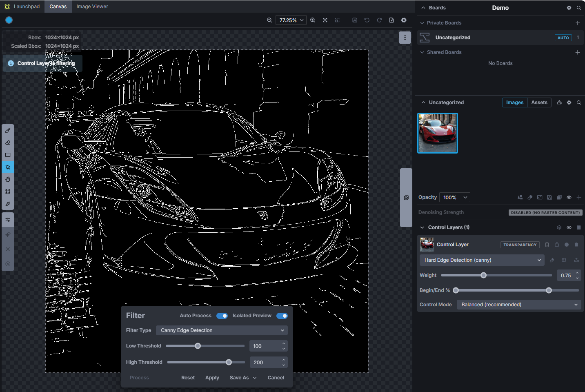Image resolution: width=585 pixels, height=392 pixels.
Task: Toggle the Auto Process switch
Action: point(222,316)
